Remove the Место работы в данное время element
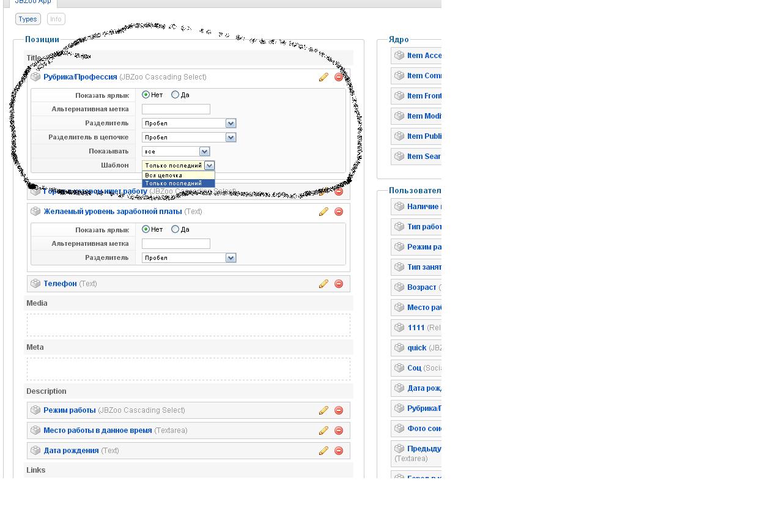The height and width of the screenshot is (532, 779). pyautogui.click(x=339, y=430)
